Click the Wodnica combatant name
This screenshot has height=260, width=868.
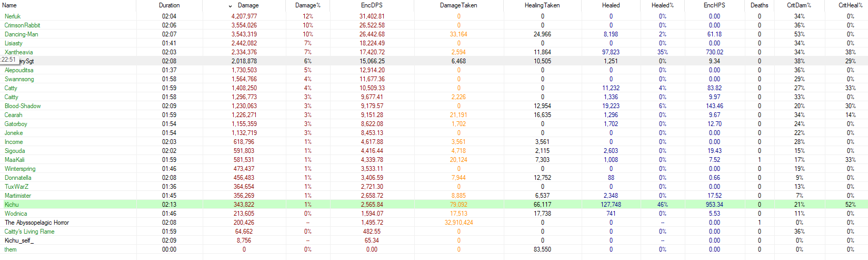(16, 214)
